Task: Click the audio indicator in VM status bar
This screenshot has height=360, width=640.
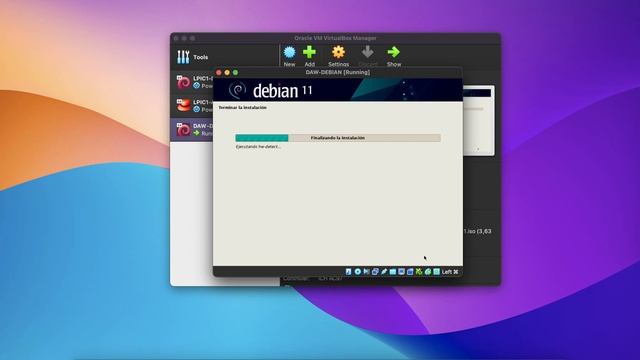Action: pyautogui.click(x=367, y=271)
